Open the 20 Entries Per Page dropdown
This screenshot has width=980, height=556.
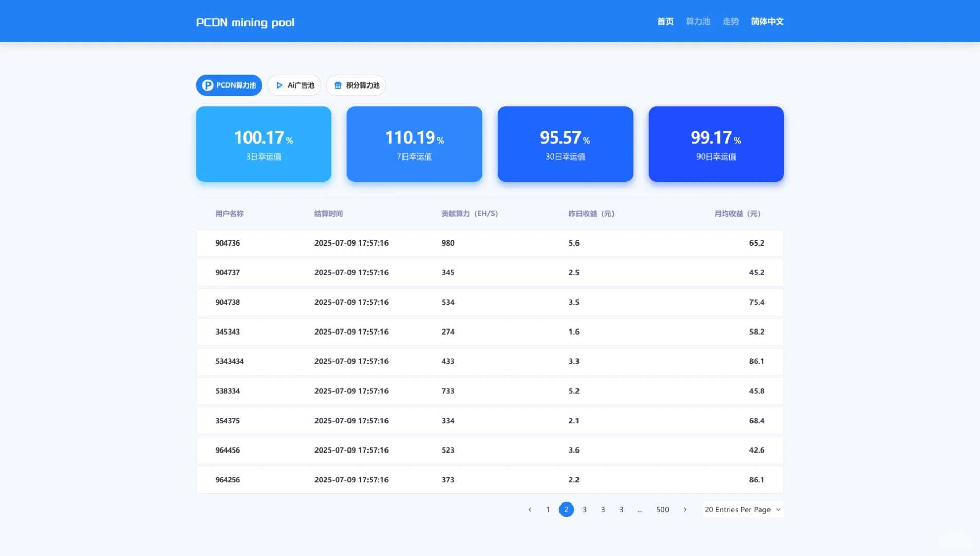(742, 509)
